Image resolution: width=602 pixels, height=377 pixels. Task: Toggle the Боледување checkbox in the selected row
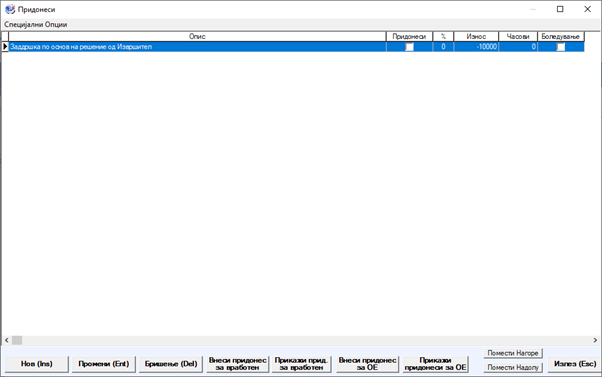click(x=561, y=47)
